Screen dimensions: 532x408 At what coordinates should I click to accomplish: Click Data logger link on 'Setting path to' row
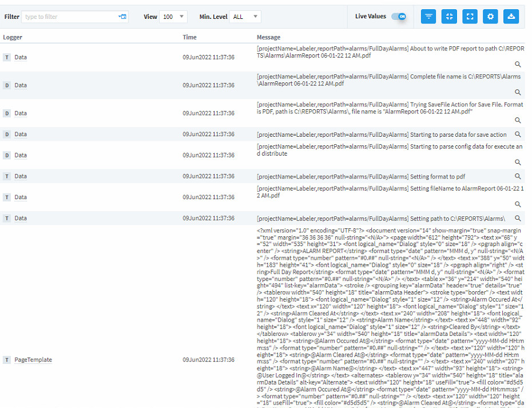pyautogui.click(x=21, y=218)
